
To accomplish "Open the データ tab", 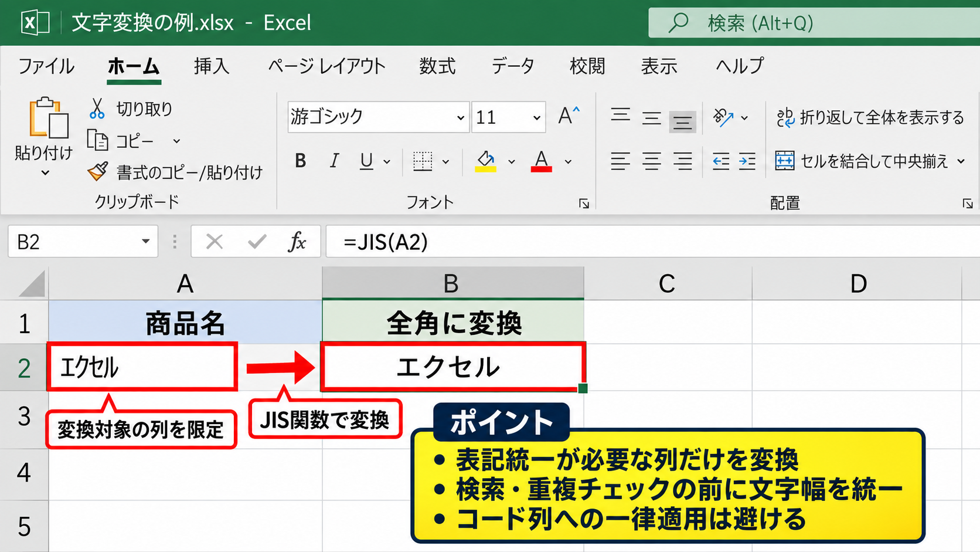I will [x=513, y=66].
